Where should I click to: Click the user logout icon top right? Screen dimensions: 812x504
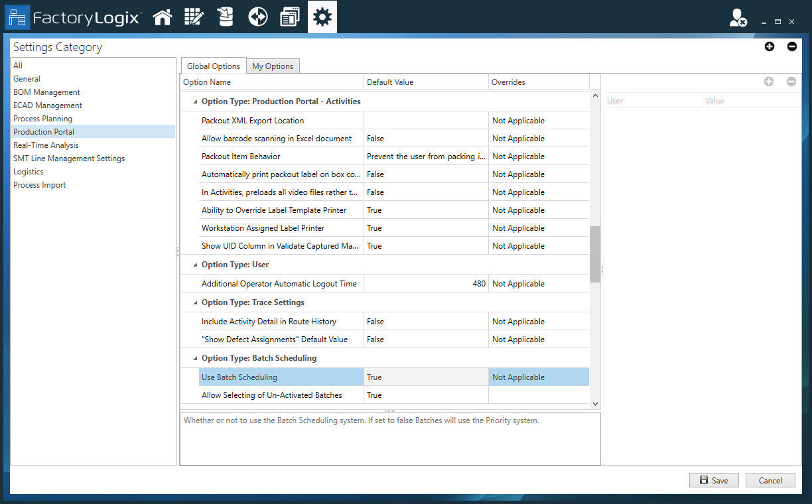click(738, 18)
